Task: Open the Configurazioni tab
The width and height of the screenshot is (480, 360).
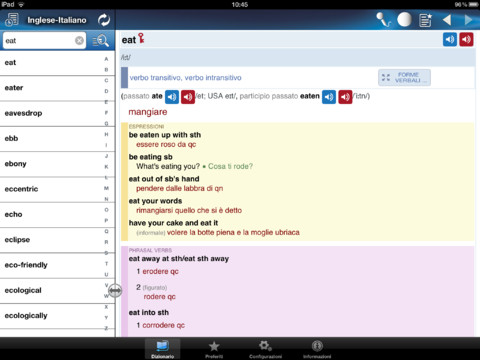Action: tap(265, 349)
